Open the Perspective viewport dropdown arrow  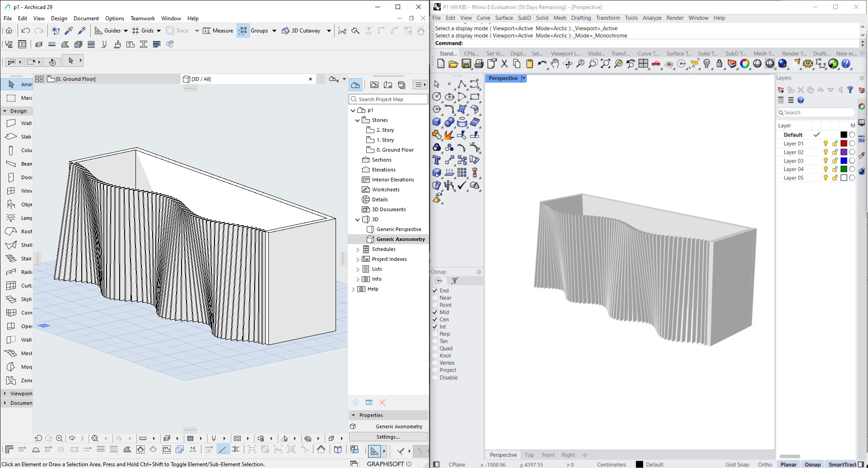coord(524,79)
